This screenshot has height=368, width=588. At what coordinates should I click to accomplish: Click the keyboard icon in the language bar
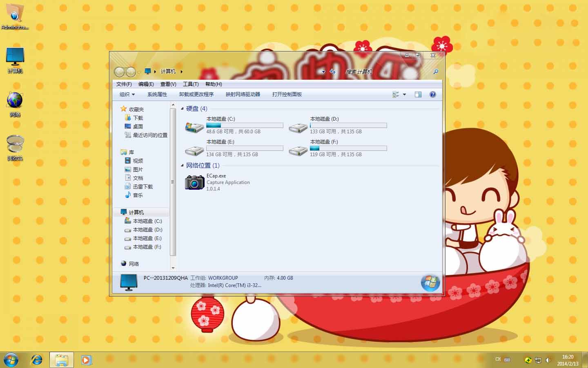pyautogui.click(x=507, y=360)
